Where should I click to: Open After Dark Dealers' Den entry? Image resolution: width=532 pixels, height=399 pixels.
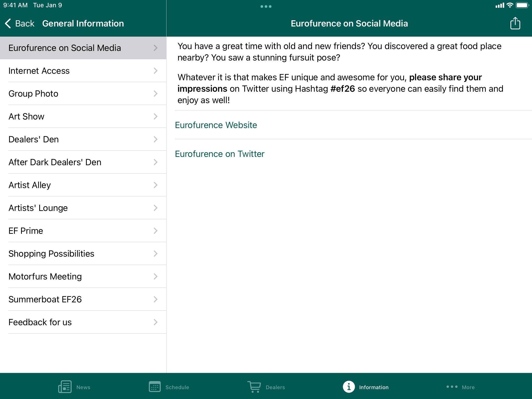83,162
